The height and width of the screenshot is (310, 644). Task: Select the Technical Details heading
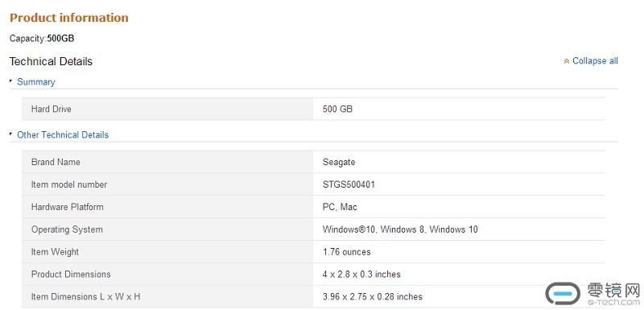[51, 61]
